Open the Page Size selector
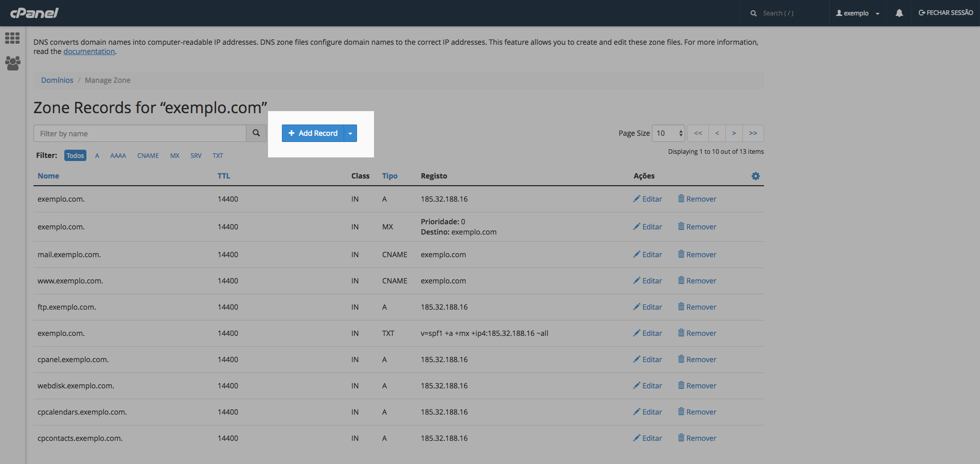The image size is (980, 464). pos(668,133)
